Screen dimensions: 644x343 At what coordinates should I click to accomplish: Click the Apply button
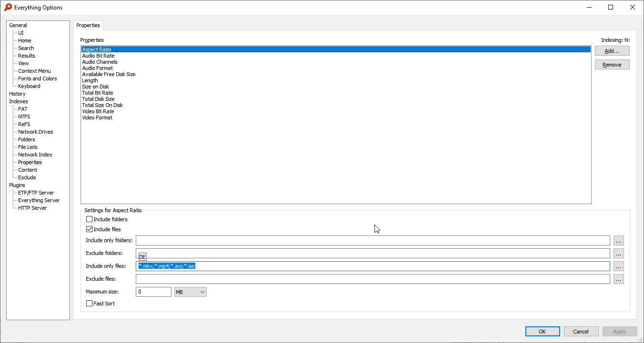pos(620,332)
